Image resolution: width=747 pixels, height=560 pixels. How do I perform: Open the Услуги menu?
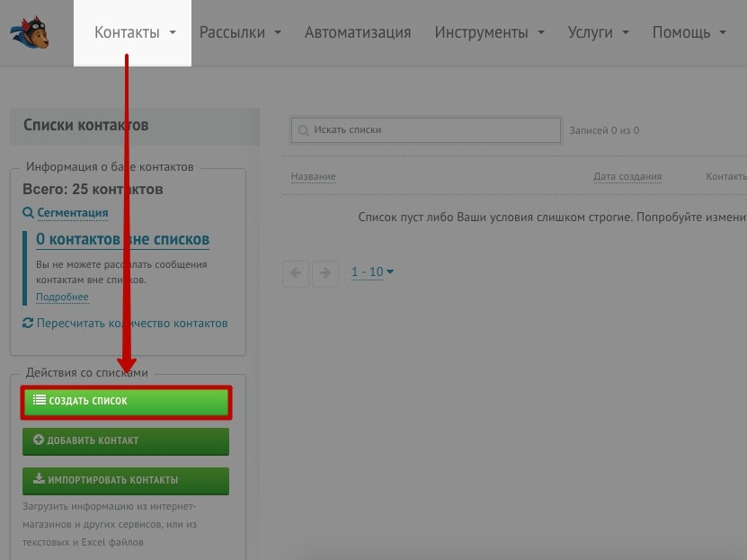pyautogui.click(x=599, y=32)
